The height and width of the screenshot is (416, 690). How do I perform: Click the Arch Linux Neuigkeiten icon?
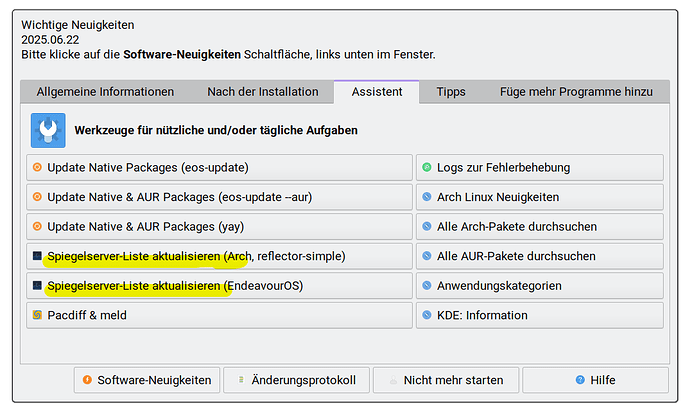point(427,197)
